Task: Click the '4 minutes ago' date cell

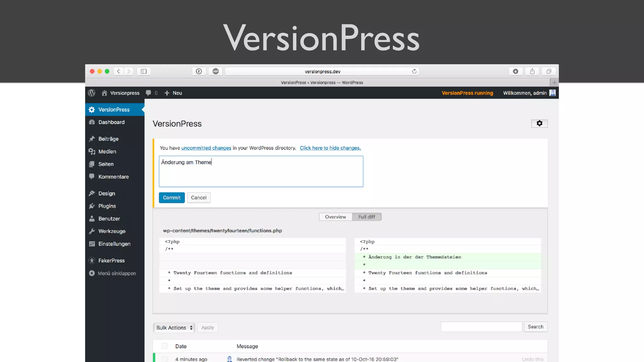Action: [x=191, y=359]
